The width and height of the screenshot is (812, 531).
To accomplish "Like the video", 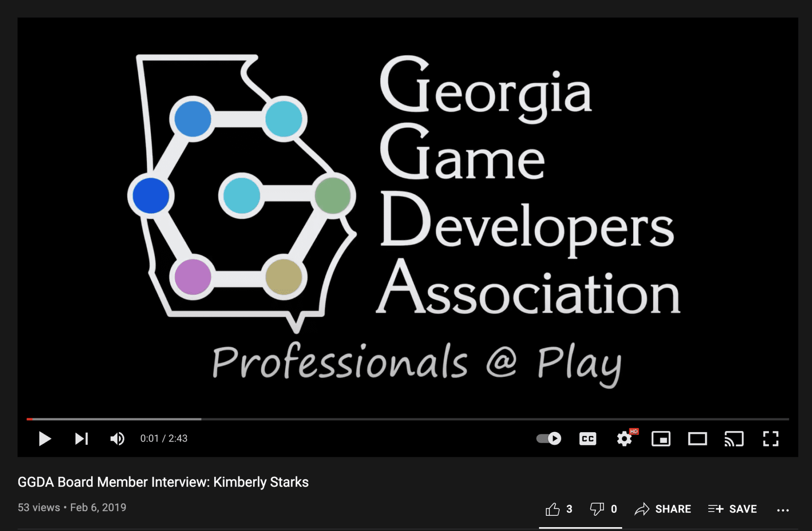I will click(x=553, y=509).
